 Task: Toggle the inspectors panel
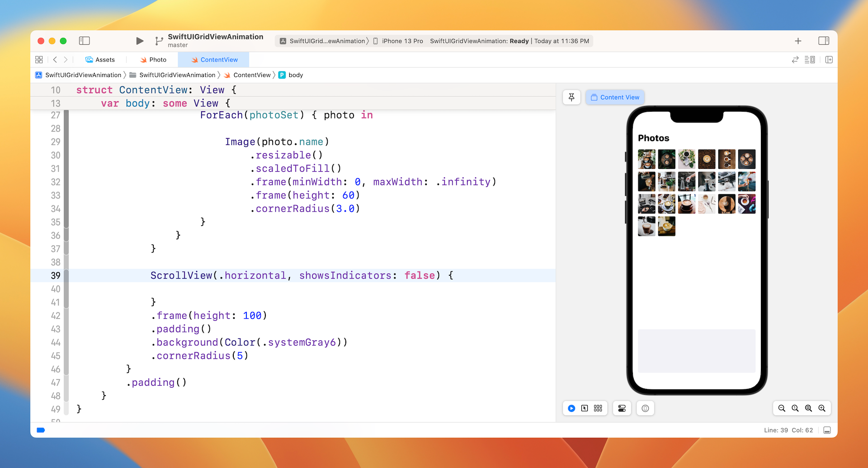[x=824, y=41]
